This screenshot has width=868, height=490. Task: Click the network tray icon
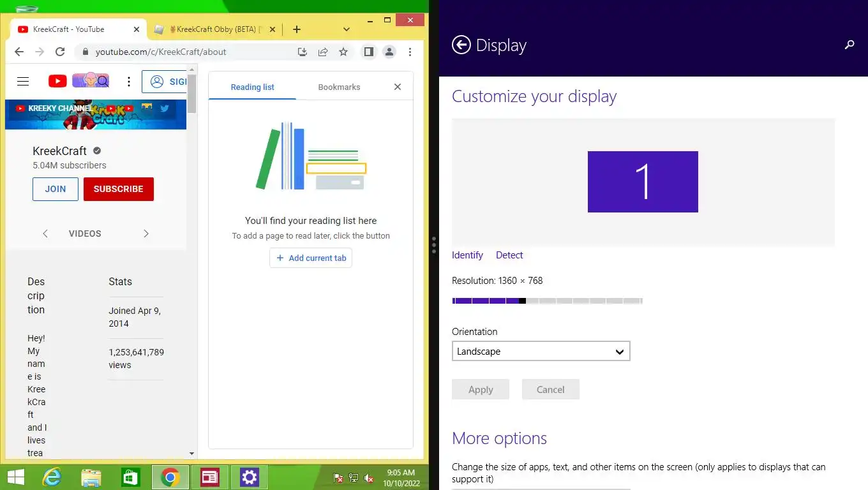click(x=354, y=477)
